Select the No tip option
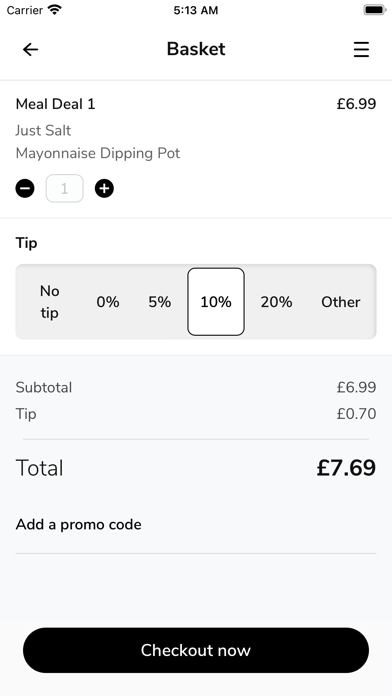 coord(49,302)
